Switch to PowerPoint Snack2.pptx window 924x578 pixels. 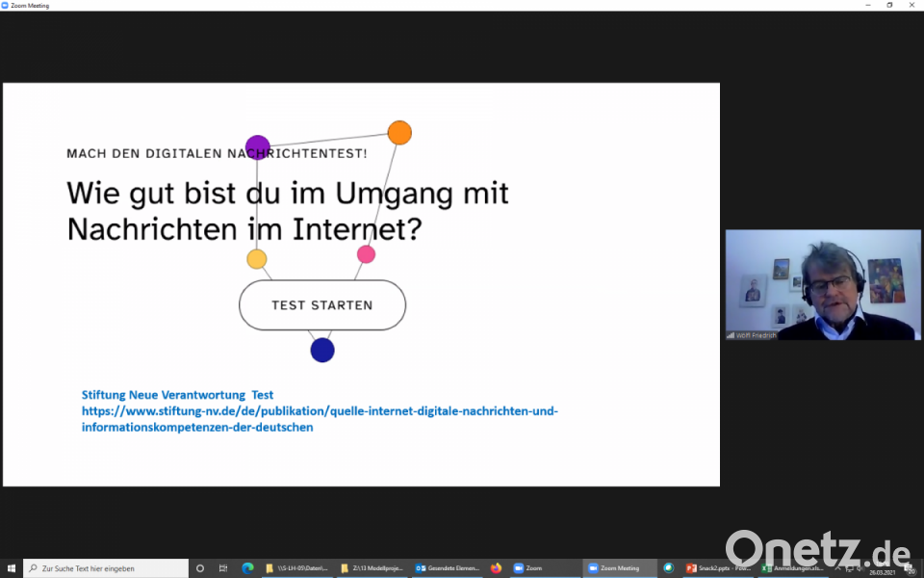717,568
